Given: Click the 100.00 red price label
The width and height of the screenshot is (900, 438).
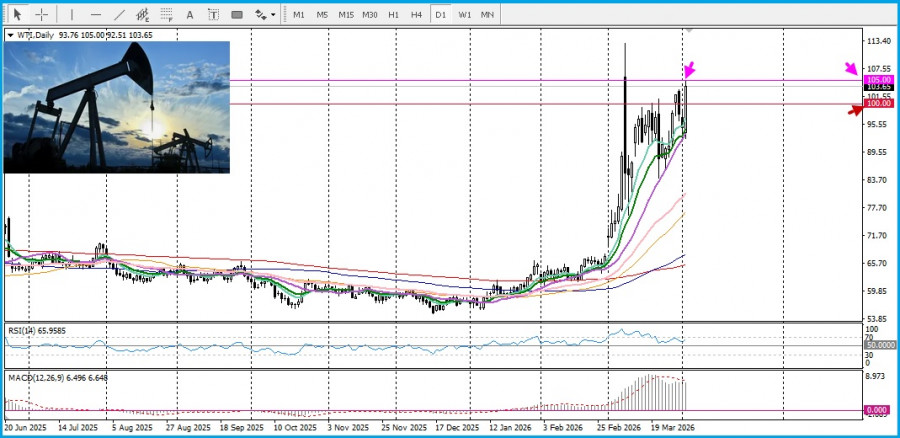Looking at the screenshot, I should coord(879,104).
